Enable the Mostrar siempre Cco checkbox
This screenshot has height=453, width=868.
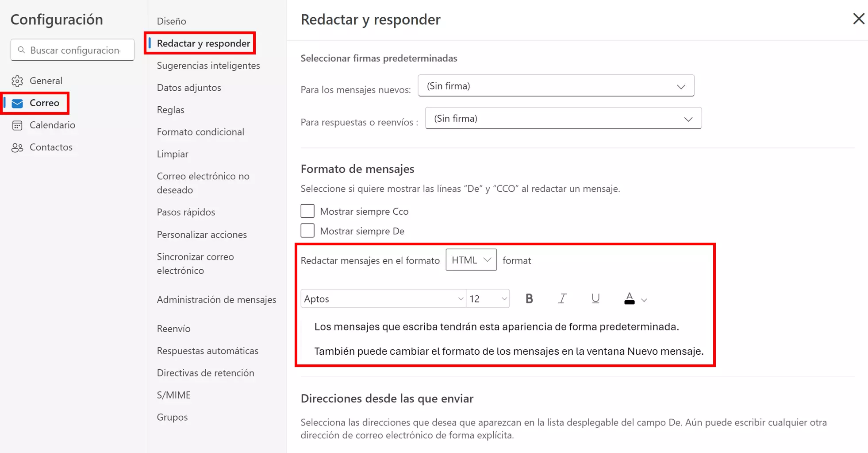point(307,211)
